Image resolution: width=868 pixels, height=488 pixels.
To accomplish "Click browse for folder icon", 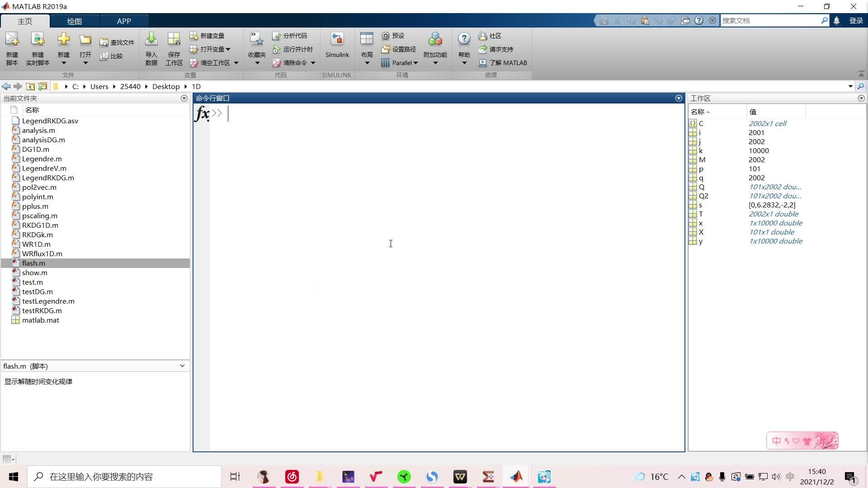I will [x=42, y=86].
